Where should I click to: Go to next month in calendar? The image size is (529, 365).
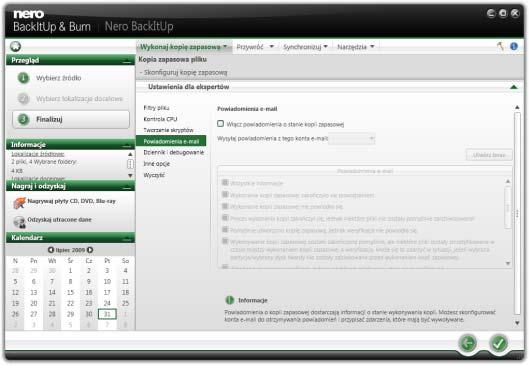pos(90,250)
